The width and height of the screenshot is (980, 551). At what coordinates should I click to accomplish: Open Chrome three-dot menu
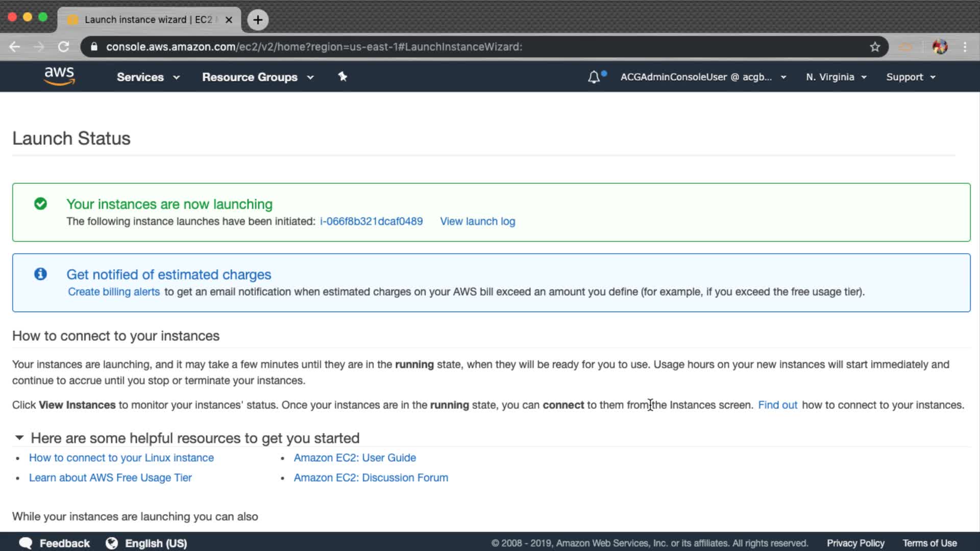(965, 47)
